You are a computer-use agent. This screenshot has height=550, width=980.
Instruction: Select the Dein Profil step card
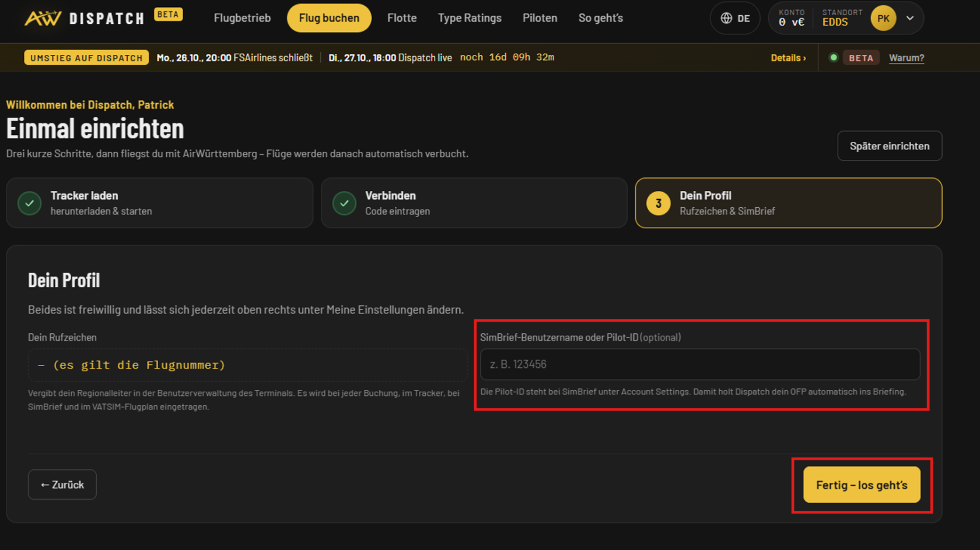click(x=789, y=203)
